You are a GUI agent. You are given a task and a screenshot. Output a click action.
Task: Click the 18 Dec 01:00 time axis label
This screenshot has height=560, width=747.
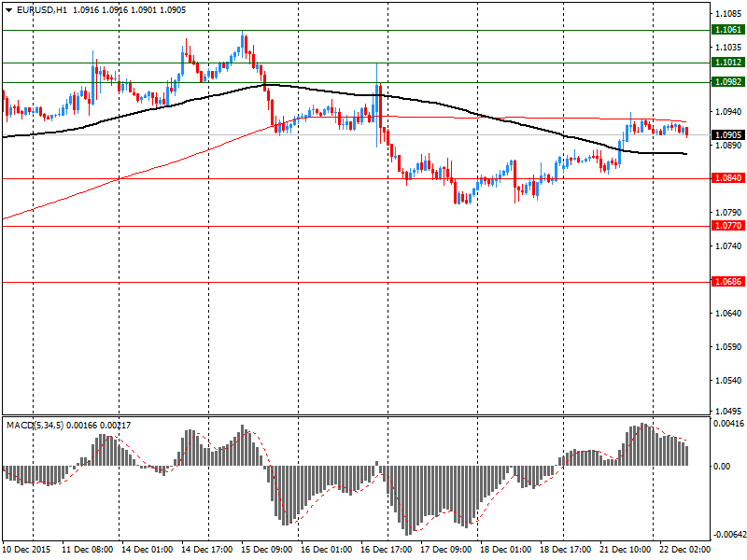505,550
